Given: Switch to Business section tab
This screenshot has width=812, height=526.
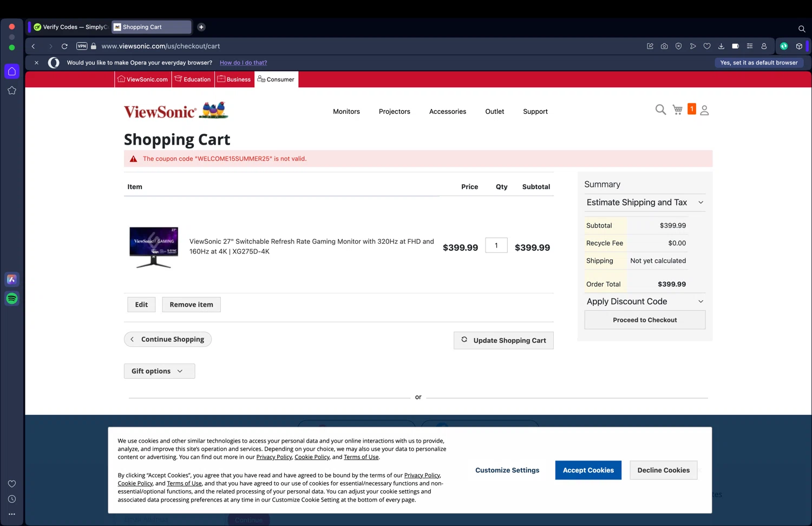Looking at the screenshot, I should [234, 79].
